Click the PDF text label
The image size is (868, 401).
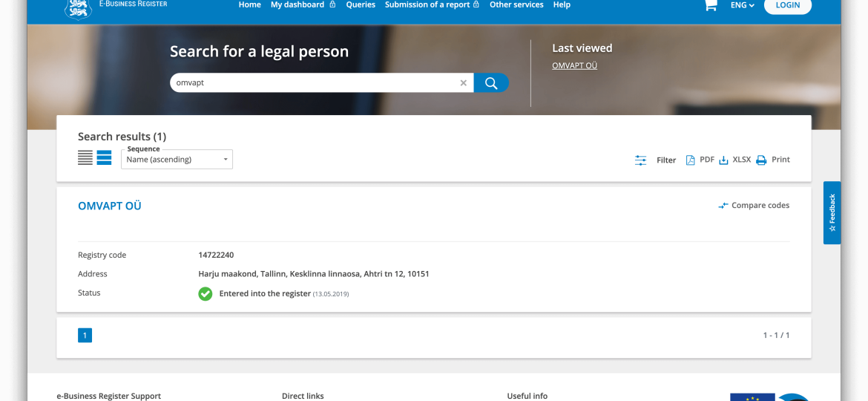pos(707,160)
